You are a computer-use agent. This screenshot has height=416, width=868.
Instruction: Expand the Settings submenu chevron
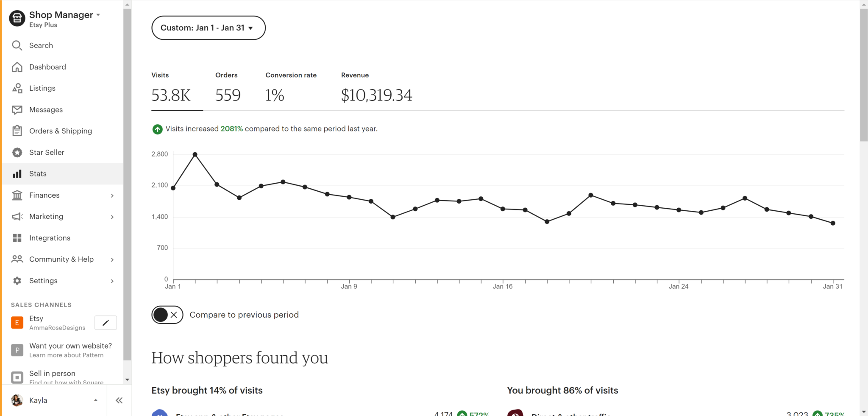[x=112, y=281]
